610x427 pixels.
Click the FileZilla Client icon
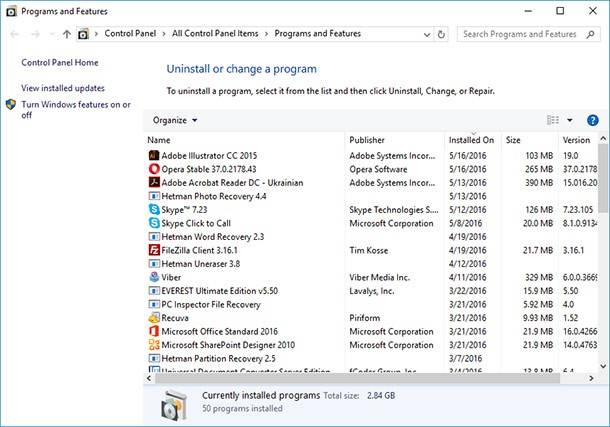coord(154,250)
